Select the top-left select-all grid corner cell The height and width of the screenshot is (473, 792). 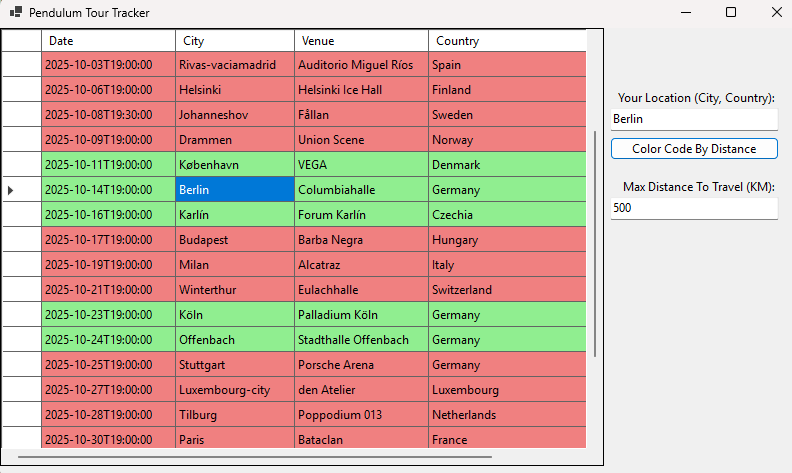point(21,41)
